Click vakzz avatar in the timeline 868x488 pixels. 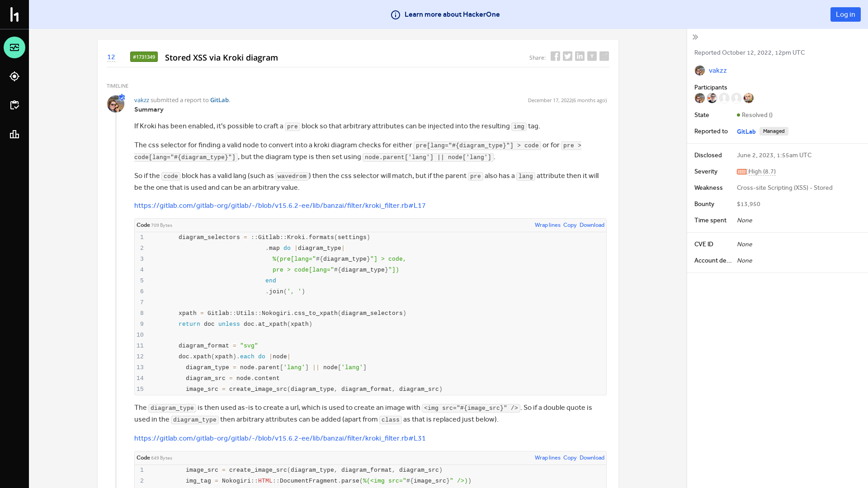[x=116, y=104]
